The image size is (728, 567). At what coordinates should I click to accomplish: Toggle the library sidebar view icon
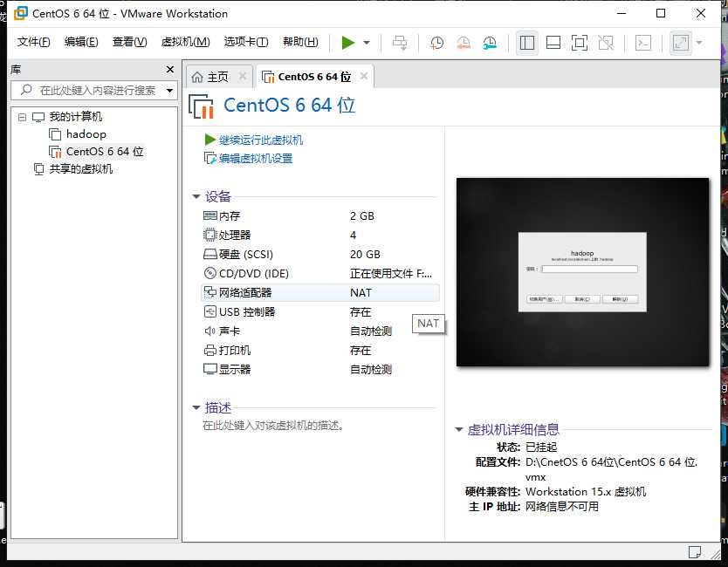(x=527, y=43)
